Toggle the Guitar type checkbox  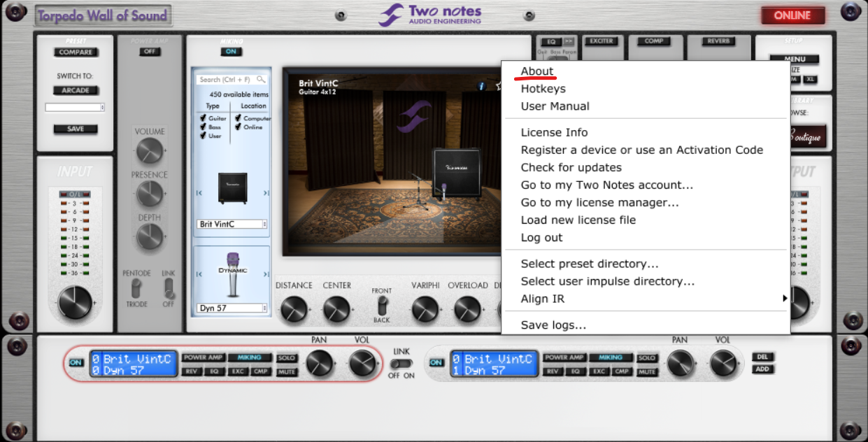coord(203,118)
